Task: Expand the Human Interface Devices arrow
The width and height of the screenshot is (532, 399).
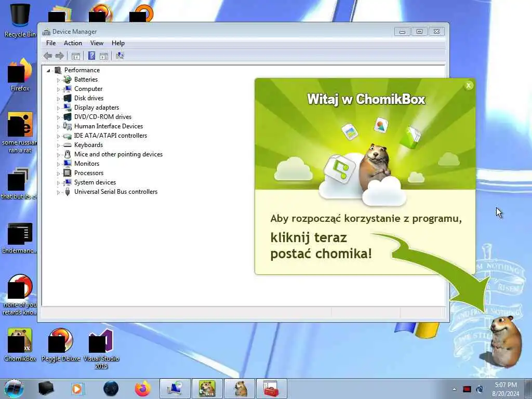Action: click(x=58, y=127)
